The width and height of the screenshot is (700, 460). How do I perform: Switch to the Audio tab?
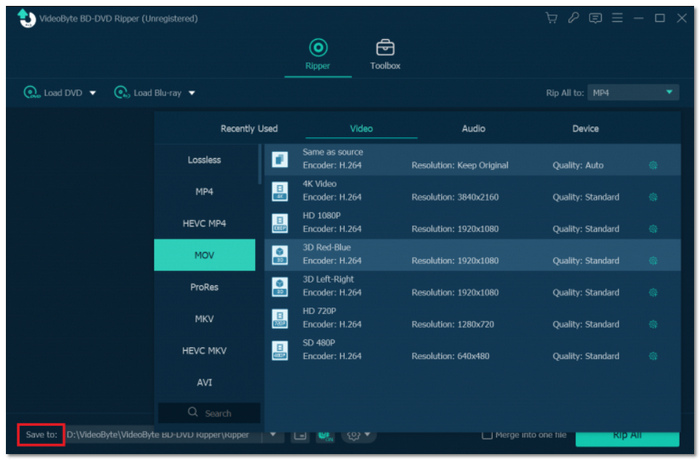[x=473, y=128]
